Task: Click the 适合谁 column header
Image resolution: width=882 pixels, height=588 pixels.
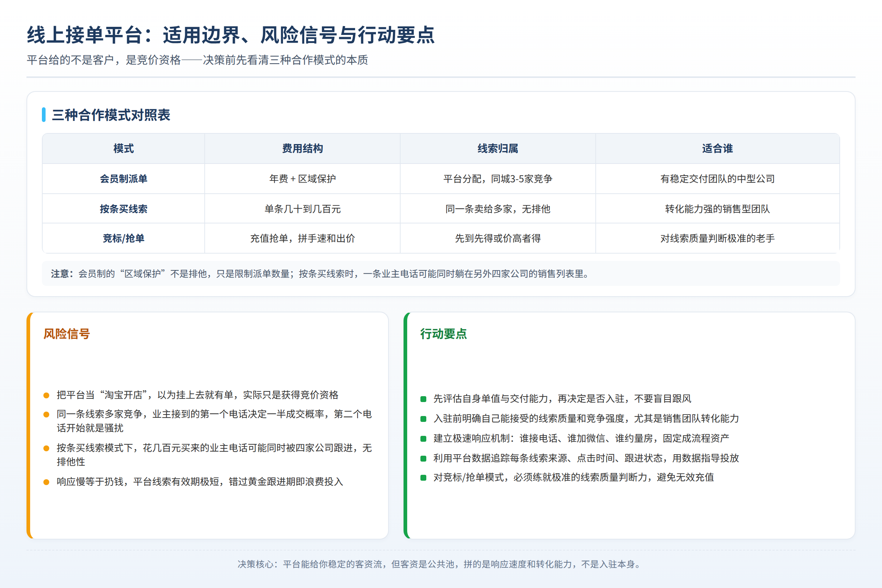Action: coord(717,148)
